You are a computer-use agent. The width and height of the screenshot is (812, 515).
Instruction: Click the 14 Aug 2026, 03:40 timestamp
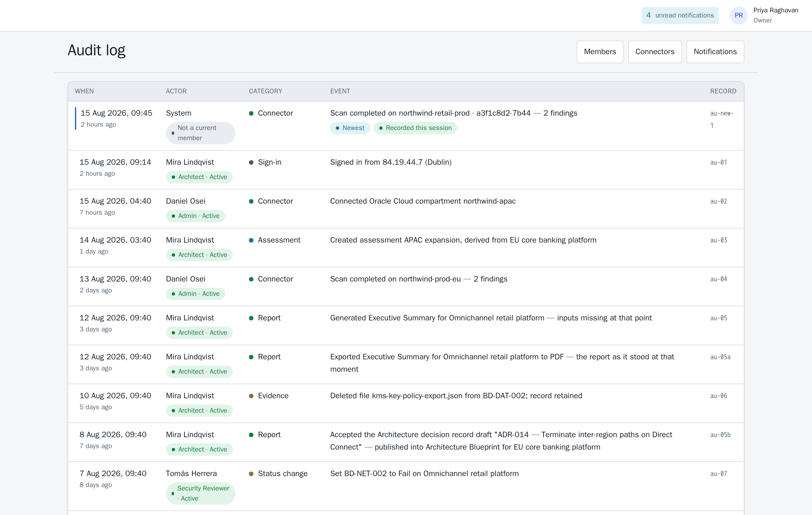[x=115, y=240]
